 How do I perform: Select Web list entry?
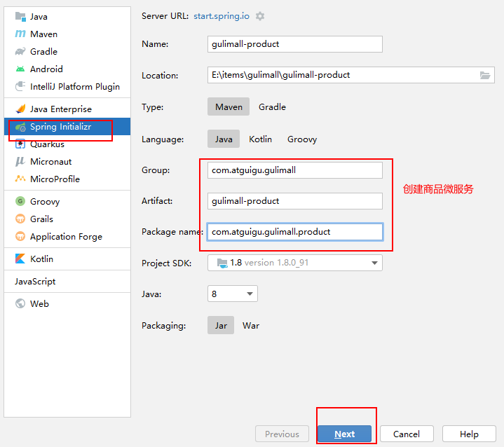(67, 303)
